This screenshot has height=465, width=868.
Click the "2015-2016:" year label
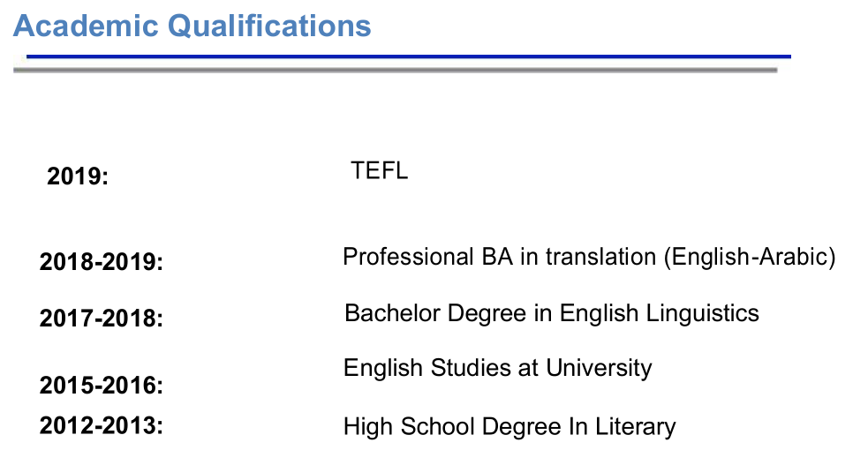[102, 385]
